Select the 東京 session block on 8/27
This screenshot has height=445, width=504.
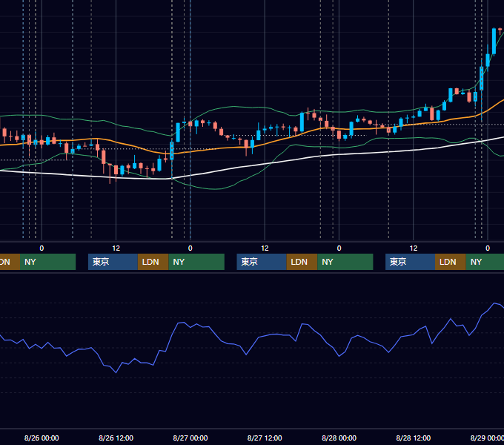click(262, 262)
